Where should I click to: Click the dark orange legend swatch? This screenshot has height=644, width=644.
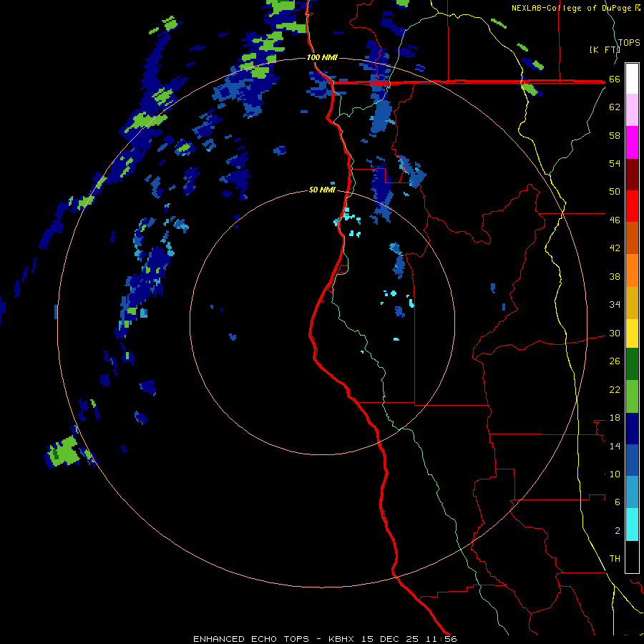click(x=632, y=238)
